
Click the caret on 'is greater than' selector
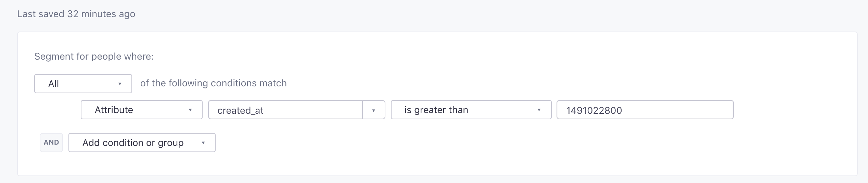coord(539,110)
